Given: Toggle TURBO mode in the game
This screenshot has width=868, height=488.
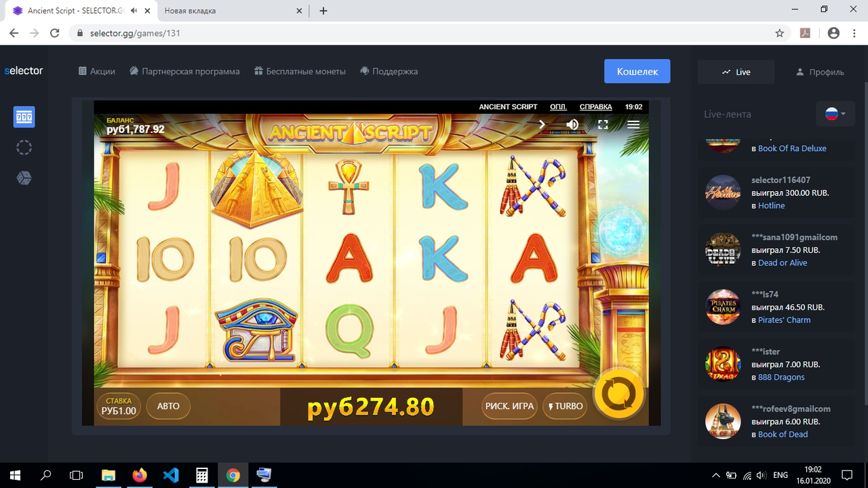Looking at the screenshot, I should point(566,406).
